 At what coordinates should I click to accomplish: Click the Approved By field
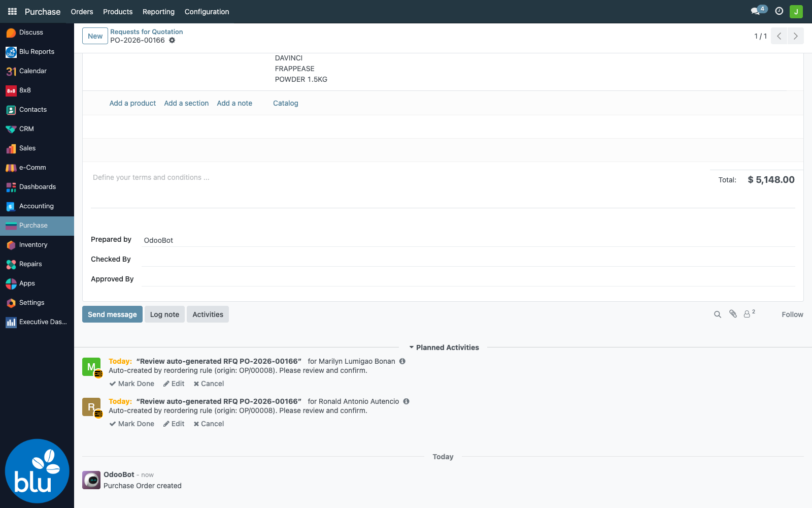coord(468,279)
